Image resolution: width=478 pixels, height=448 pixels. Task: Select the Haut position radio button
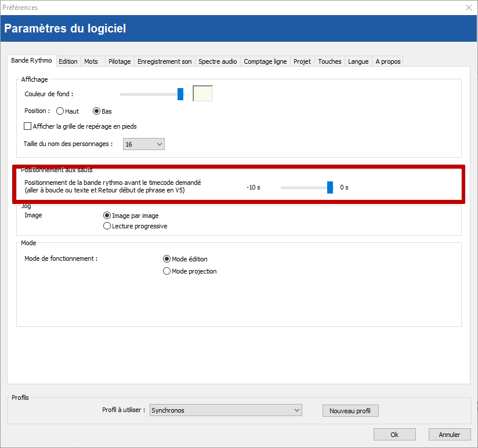pos(60,111)
